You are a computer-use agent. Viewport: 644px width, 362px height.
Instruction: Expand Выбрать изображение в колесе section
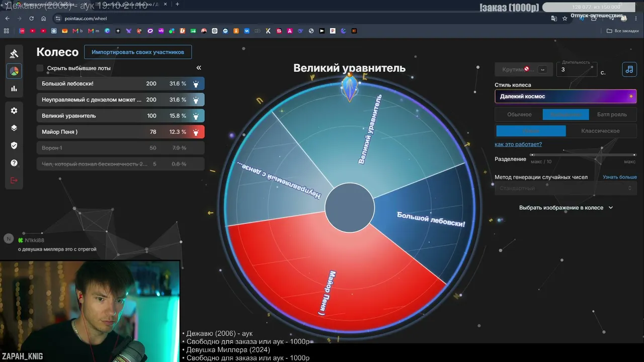pos(566,208)
